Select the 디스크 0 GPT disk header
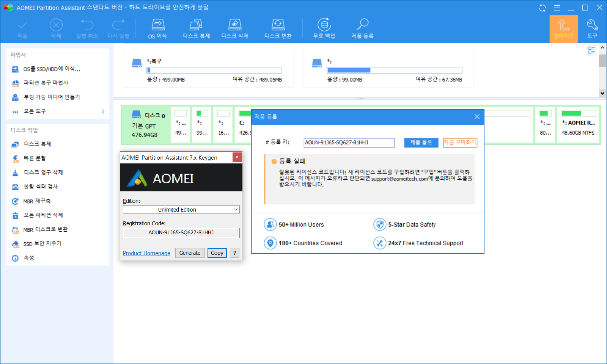 pos(146,125)
